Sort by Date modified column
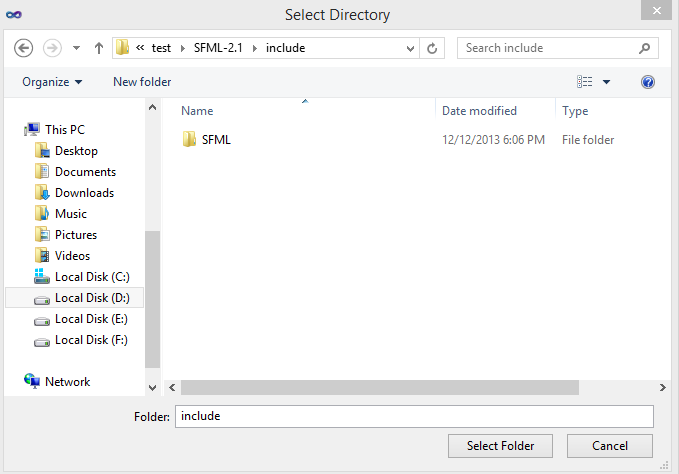This screenshot has height=474, width=679. [479, 111]
